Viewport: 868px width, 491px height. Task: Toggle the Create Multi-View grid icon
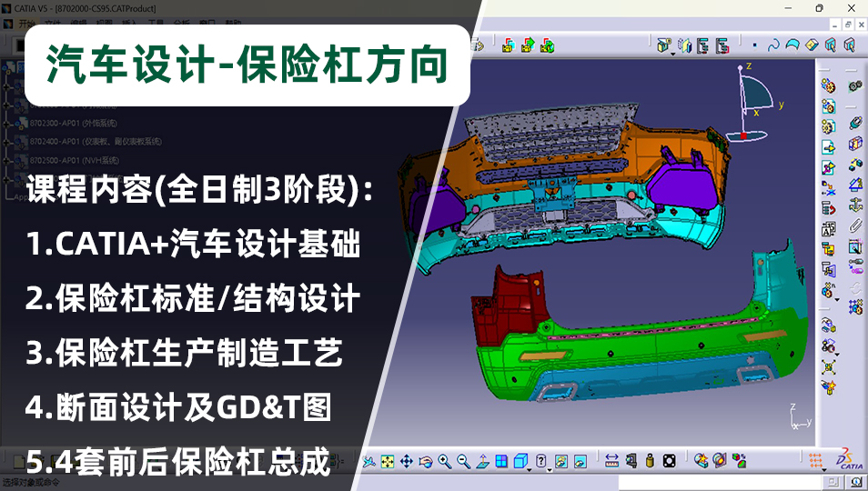pyautogui.click(x=502, y=461)
